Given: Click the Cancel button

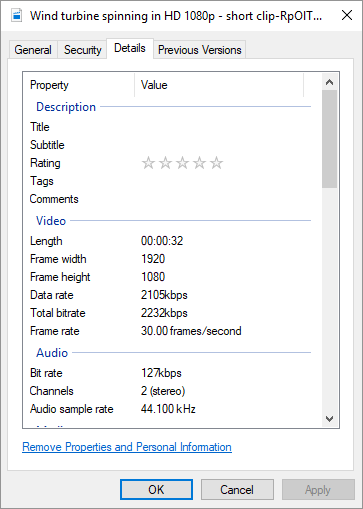Looking at the screenshot, I should pos(237,490).
